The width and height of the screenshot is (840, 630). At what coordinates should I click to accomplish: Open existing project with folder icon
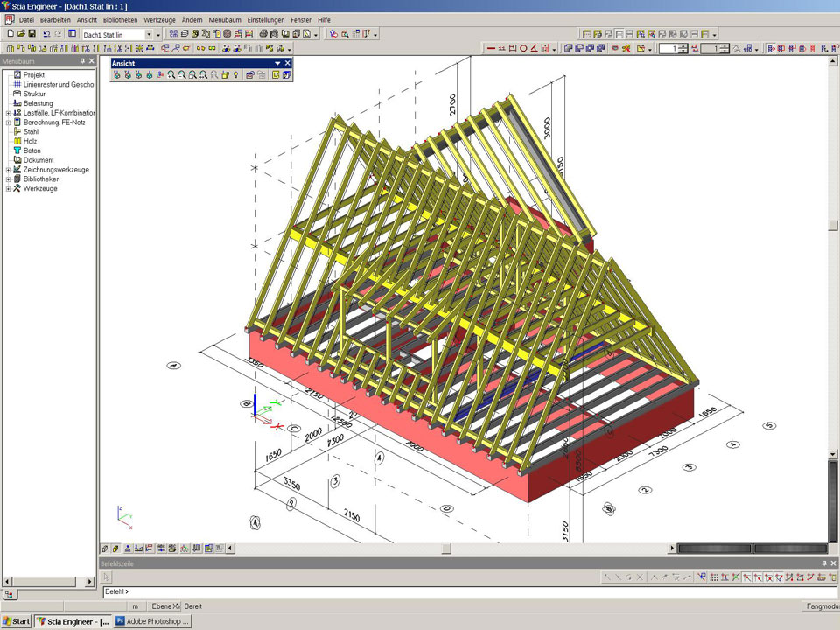click(x=21, y=34)
